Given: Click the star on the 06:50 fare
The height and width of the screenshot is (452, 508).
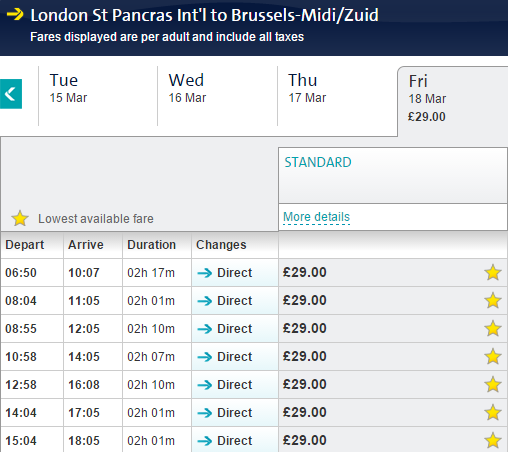Looking at the screenshot, I should (x=493, y=273).
